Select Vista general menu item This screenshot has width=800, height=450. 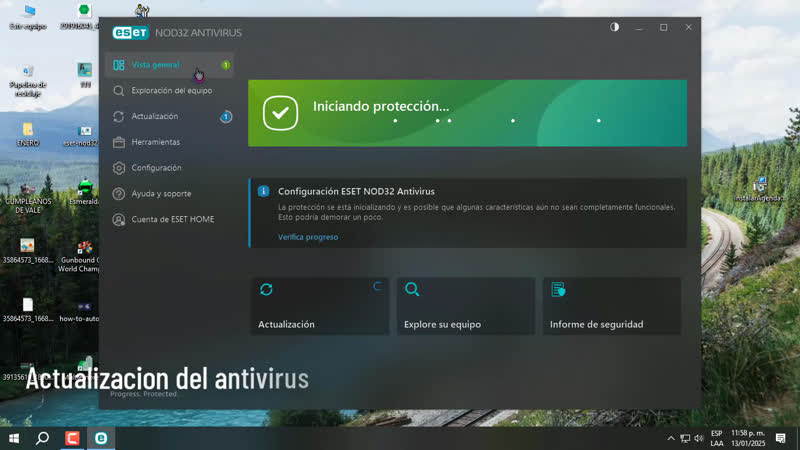(x=169, y=65)
